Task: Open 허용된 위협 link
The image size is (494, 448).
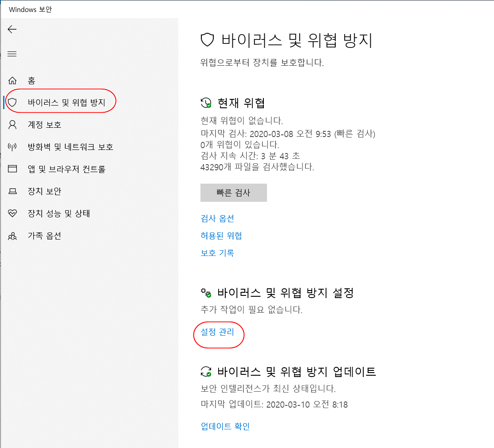Action: coord(221,236)
